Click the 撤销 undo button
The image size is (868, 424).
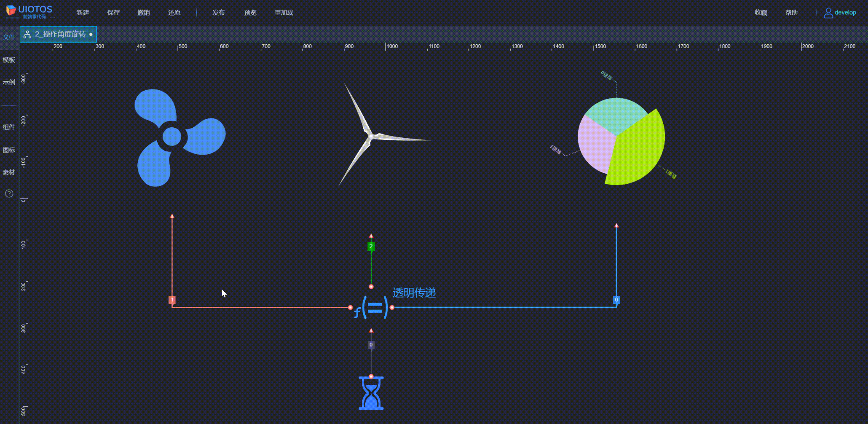144,13
